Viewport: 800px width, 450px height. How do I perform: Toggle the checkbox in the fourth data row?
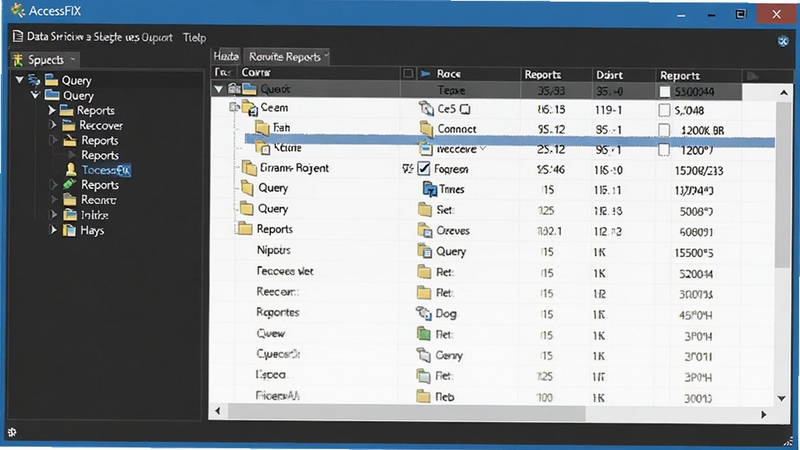click(664, 150)
